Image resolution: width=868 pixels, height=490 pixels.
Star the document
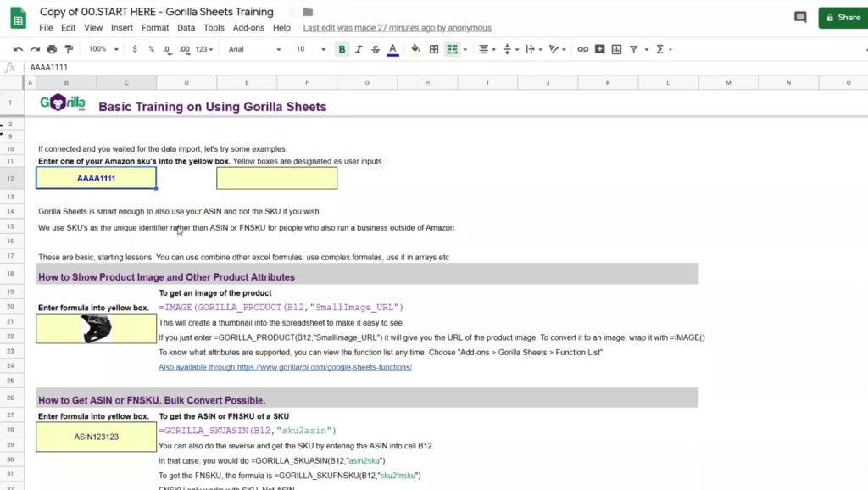point(292,12)
